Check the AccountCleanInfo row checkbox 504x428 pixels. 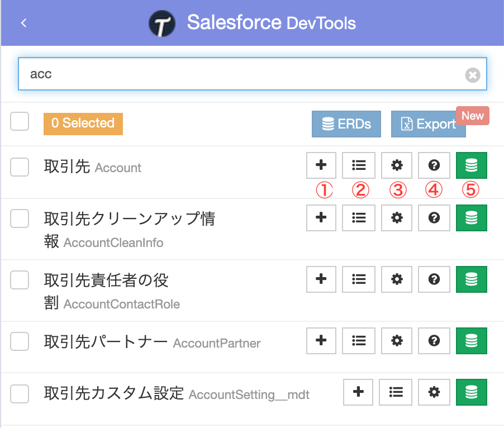[20, 218]
